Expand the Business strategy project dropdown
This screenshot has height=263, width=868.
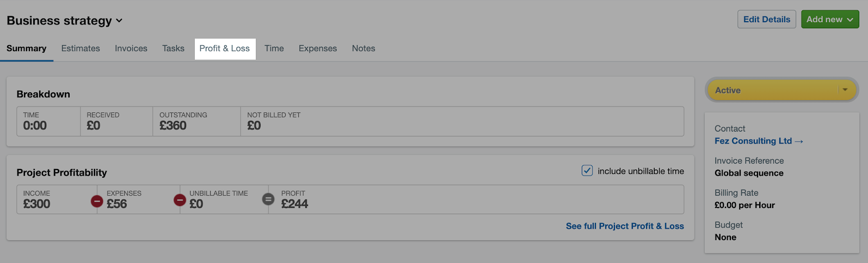(x=119, y=21)
